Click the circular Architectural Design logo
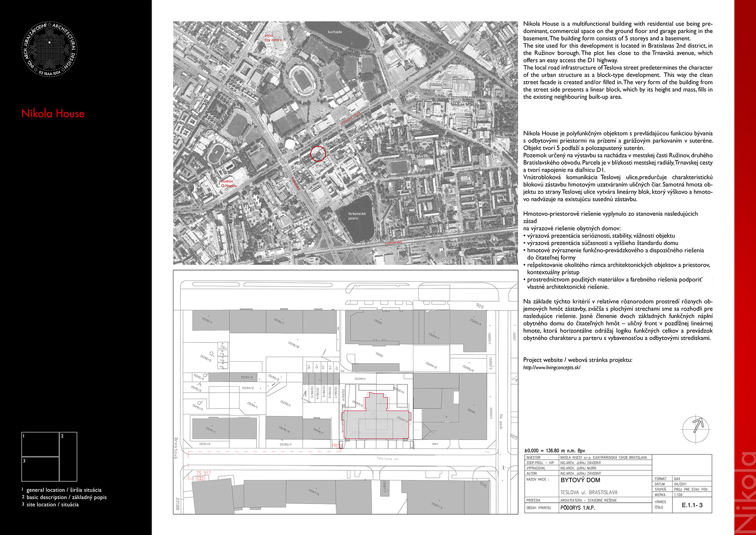Viewport: 756px width, 535px height. click(49, 49)
